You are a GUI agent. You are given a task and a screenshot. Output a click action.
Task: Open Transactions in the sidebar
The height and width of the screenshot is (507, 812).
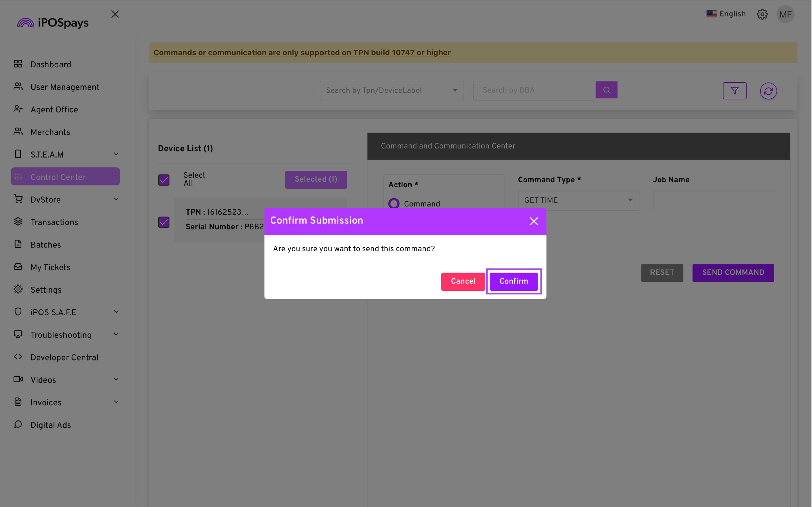click(x=54, y=222)
